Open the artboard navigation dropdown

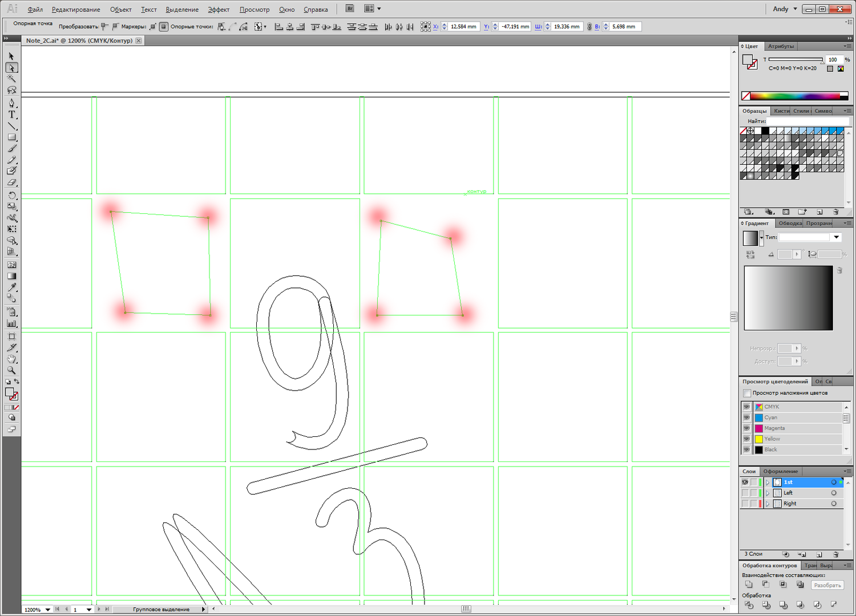[89, 610]
